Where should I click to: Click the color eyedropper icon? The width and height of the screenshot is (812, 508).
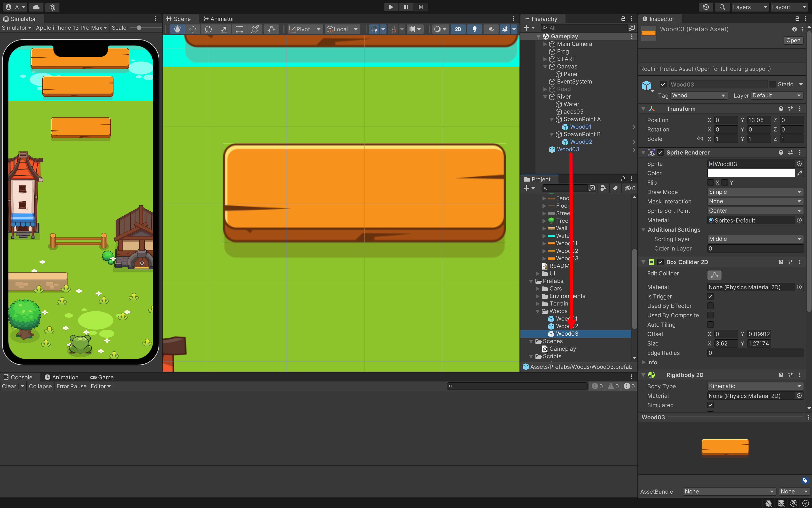[800, 173]
